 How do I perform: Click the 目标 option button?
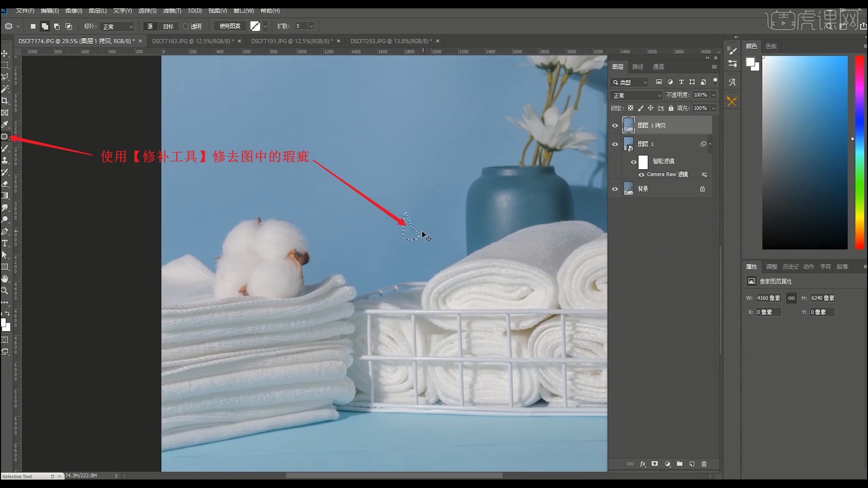click(x=168, y=27)
